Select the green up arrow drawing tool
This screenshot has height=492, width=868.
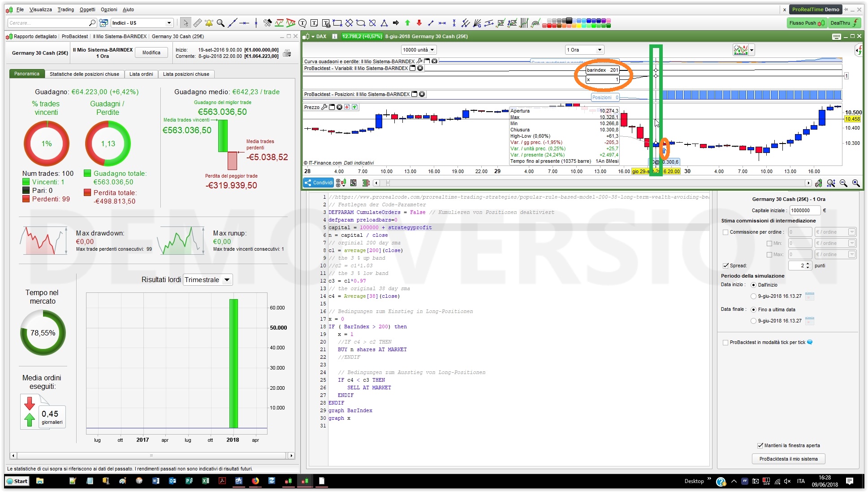click(407, 23)
